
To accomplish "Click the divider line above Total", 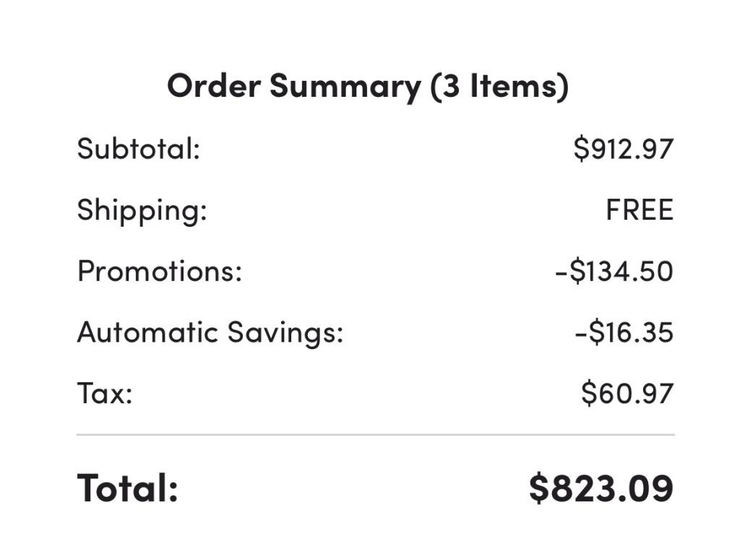I will [375, 435].
